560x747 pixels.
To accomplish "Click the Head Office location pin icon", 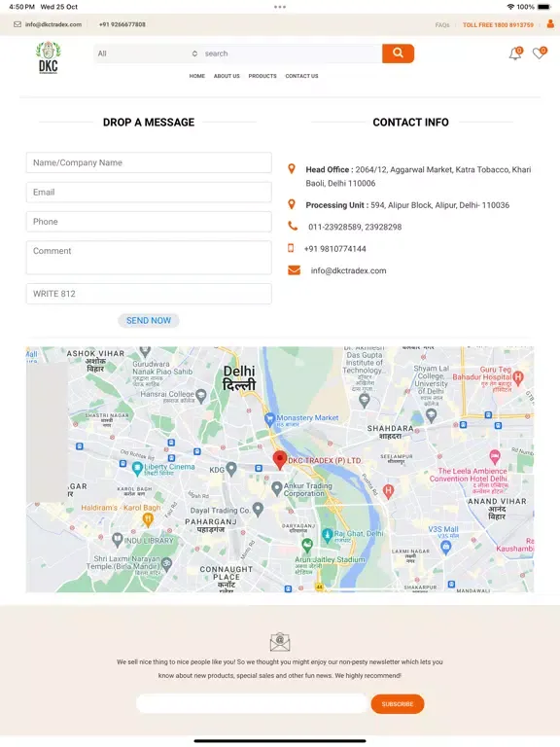I will [292, 168].
